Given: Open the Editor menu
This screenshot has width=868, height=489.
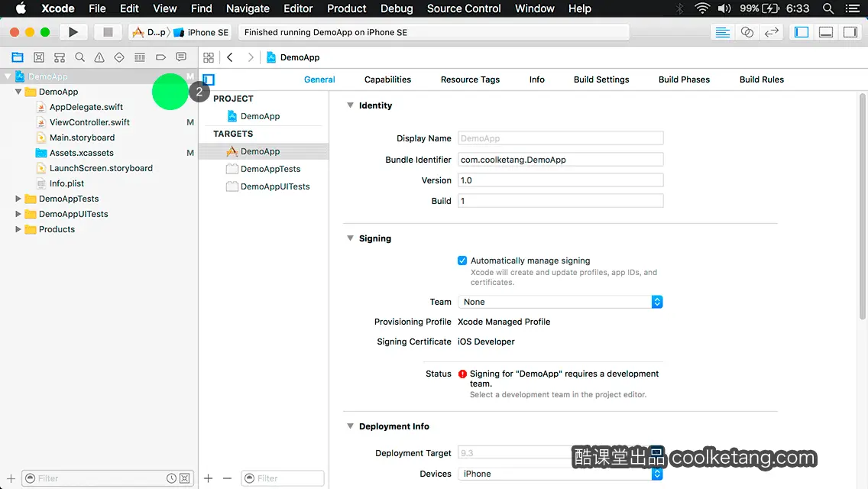Looking at the screenshot, I should [298, 8].
